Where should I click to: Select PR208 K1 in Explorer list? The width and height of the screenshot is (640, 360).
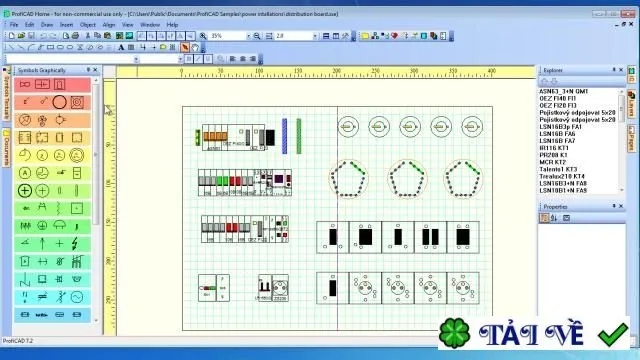coord(553,155)
